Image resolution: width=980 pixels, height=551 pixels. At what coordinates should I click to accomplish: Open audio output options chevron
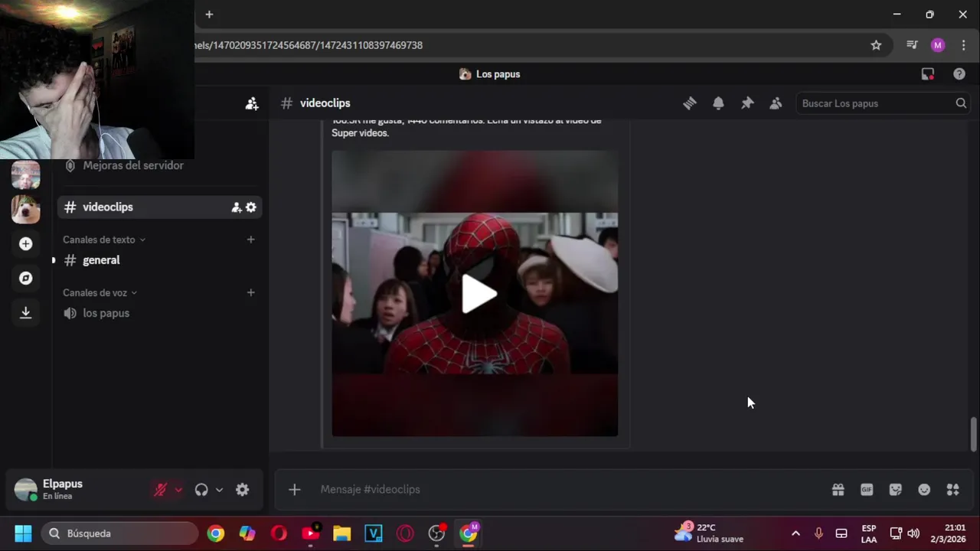(219, 490)
